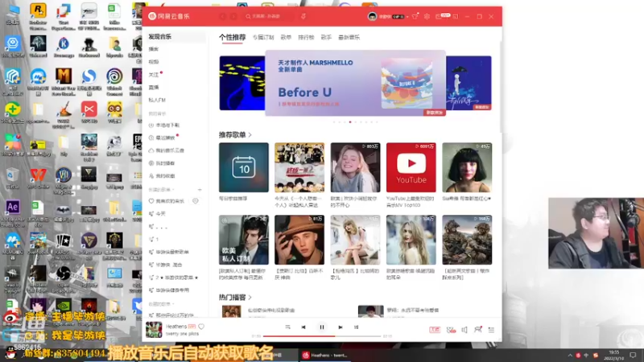Add new playlist with plus icon
The width and height of the screenshot is (644, 362).
[200, 190]
